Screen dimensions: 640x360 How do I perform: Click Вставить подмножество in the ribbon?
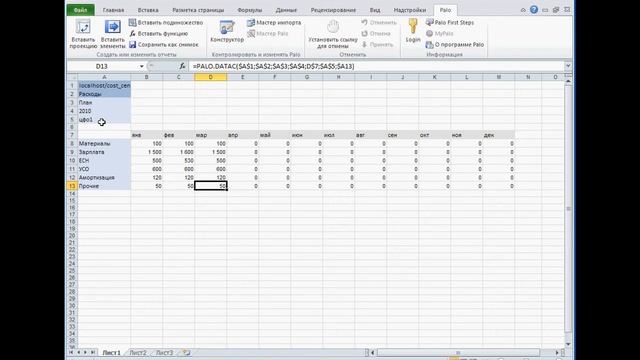[x=166, y=22]
